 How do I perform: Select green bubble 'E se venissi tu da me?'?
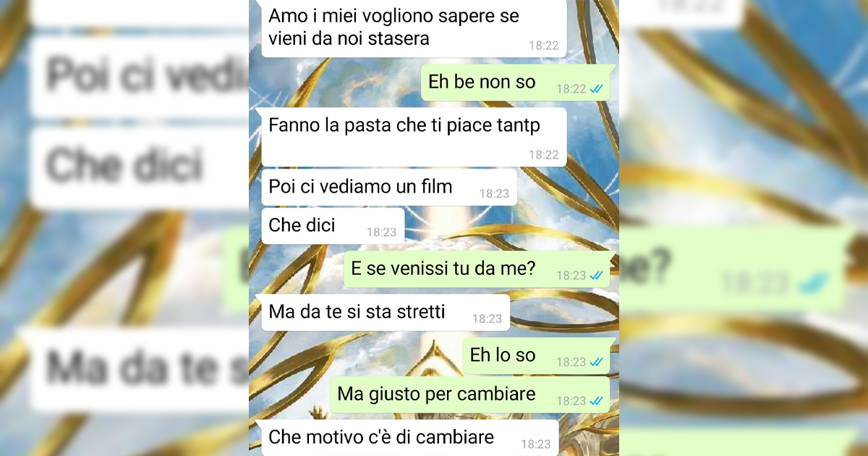477,269
